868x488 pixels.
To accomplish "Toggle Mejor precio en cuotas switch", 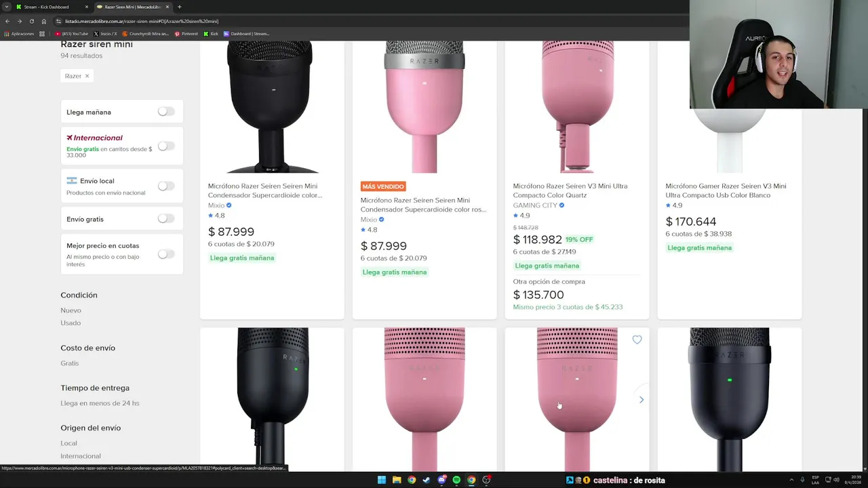I will coord(166,254).
